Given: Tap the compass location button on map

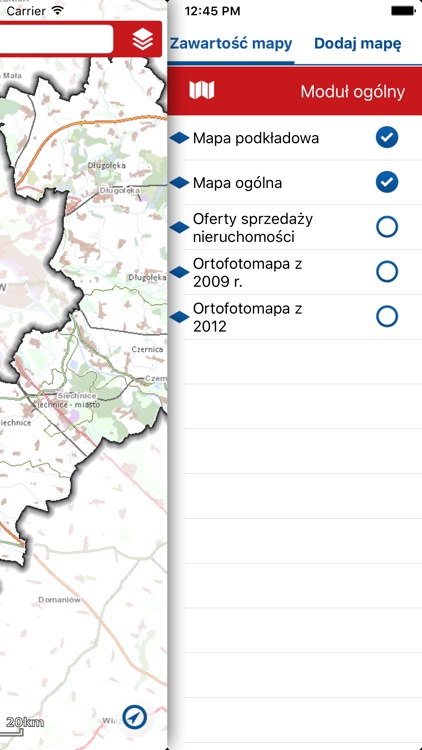Looking at the screenshot, I should coord(134,717).
